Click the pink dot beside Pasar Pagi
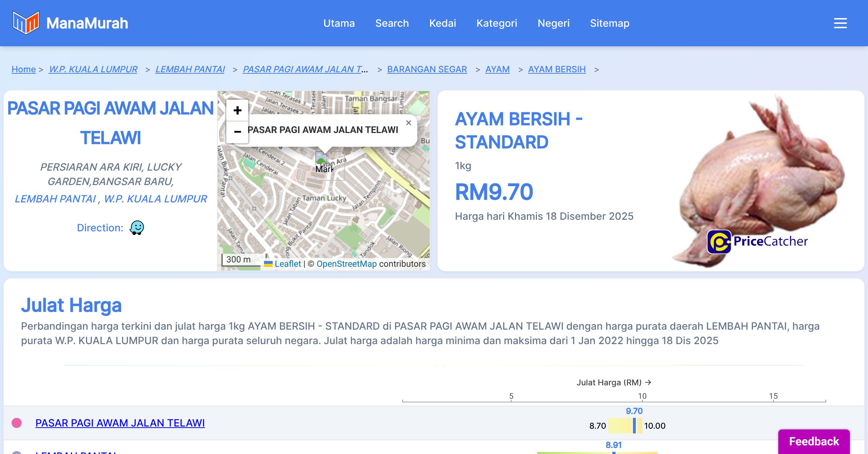Viewport: 868px width, 454px height. point(17,423)
